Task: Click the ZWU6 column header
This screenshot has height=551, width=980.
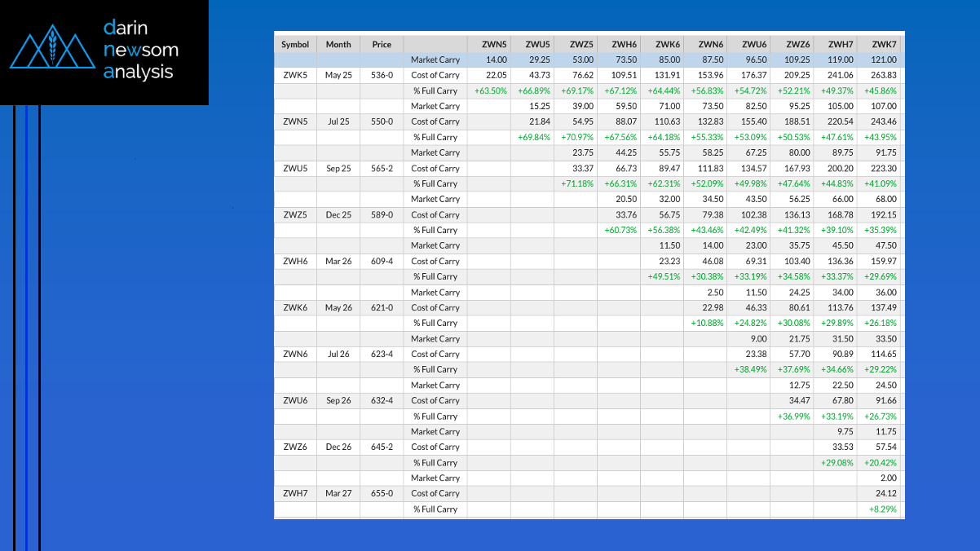Action: [753, 44]
